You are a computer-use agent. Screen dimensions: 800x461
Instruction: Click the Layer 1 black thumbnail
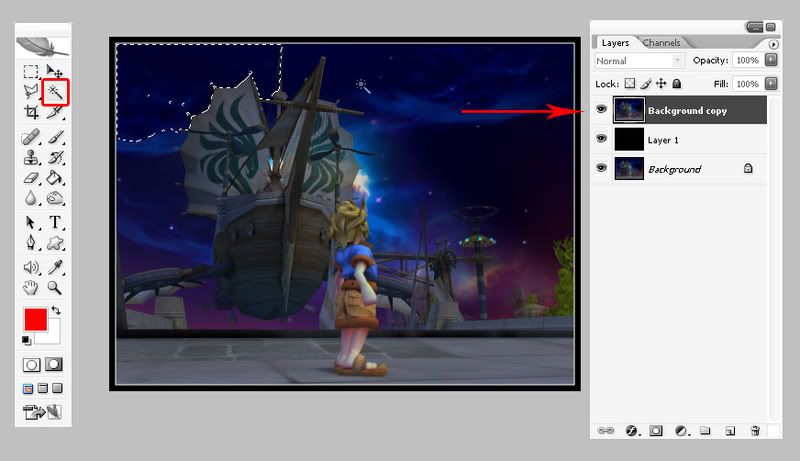click(629, 139)
